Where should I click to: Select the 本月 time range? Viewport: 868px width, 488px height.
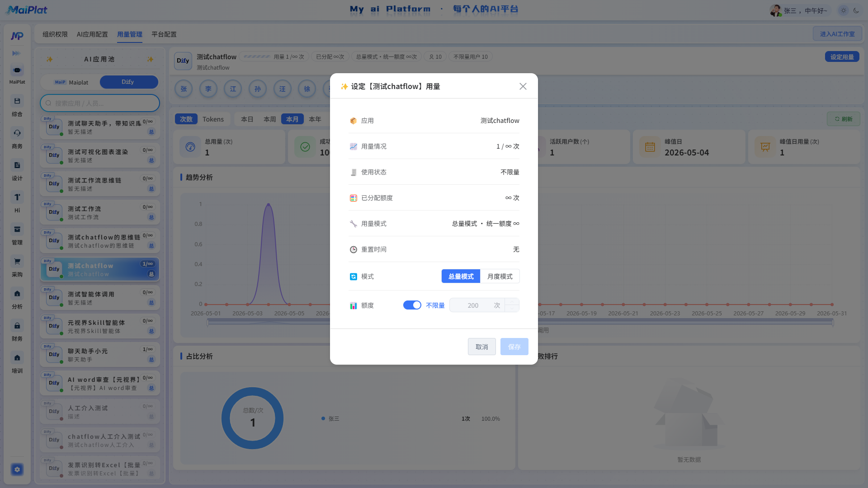pyautogui.click(x=292, y=119)
